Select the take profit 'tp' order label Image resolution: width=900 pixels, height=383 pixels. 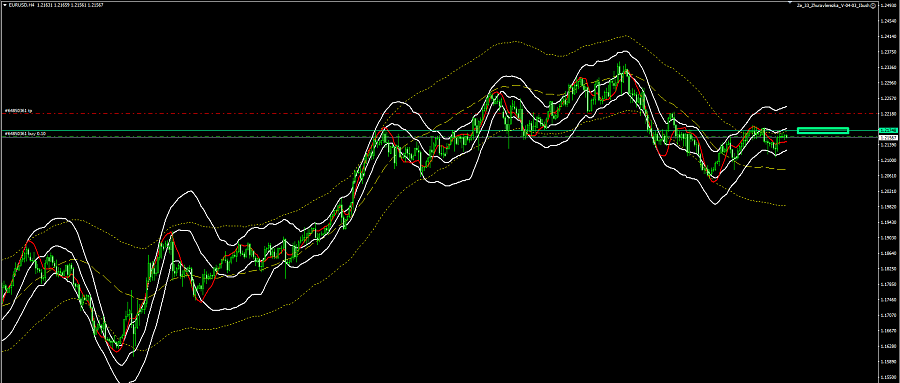click(18, 110)
